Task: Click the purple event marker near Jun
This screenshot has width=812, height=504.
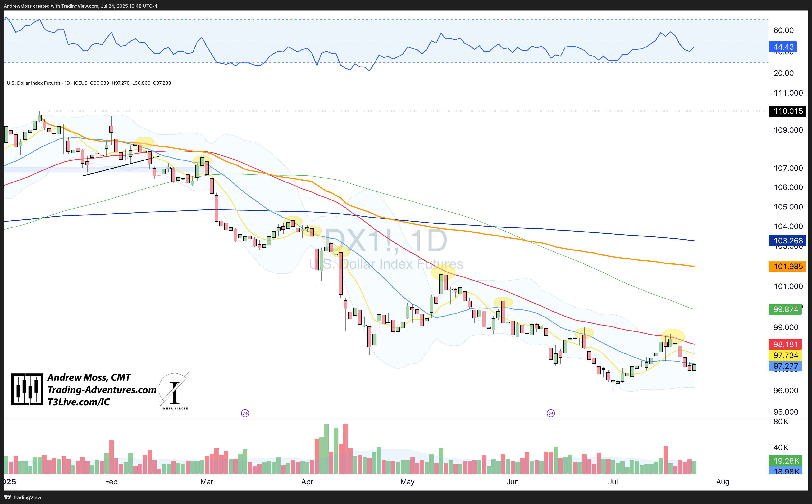Action: pyautogui.click(x=550, y=413)
